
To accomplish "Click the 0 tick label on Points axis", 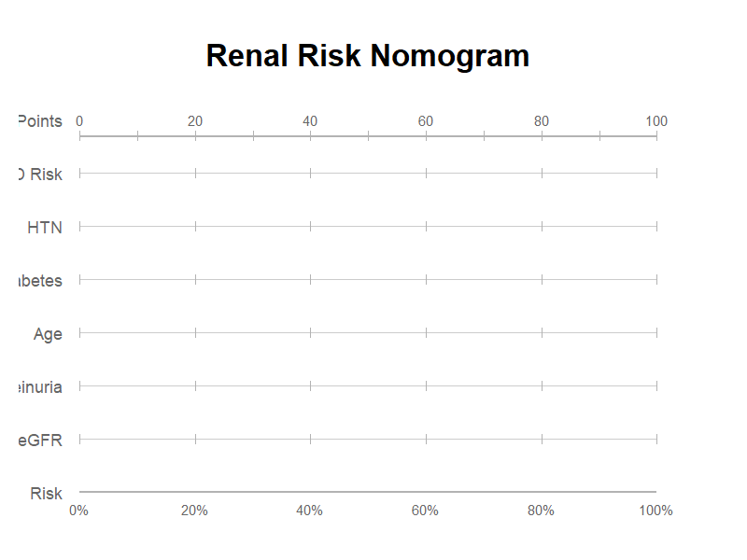I will click(x=79, y=121).
